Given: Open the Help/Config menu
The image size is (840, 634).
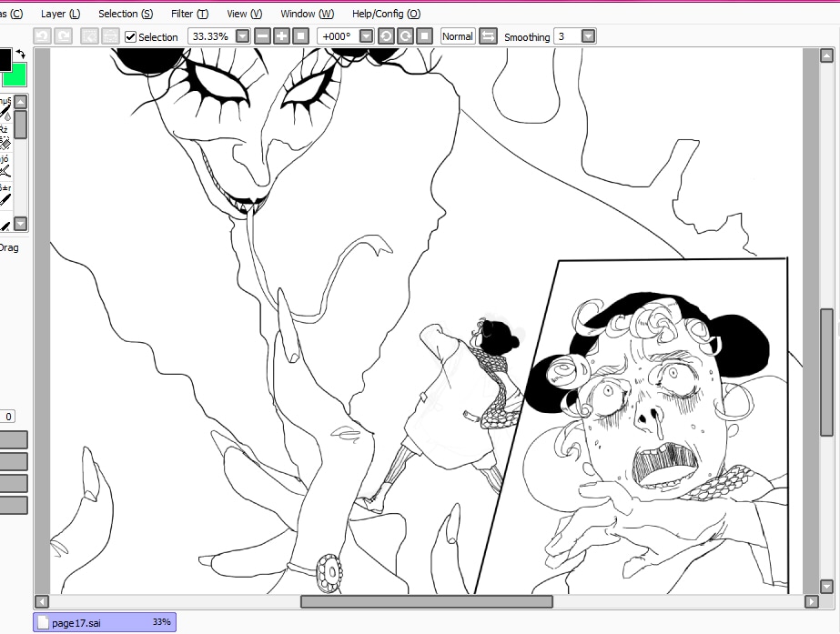Looking at the screenshot, I should 386,14.
